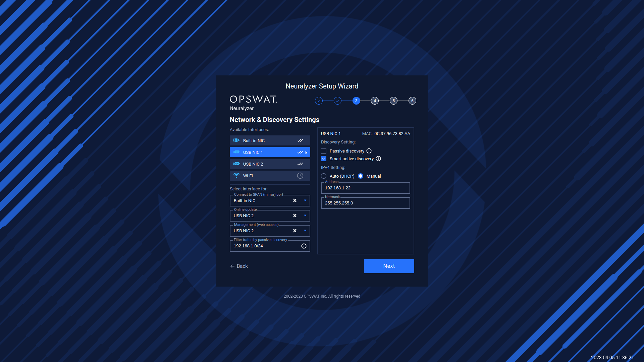Click the Filter traffic by passive discovery field
The height and width of the screenshot is (362, 644).
270,246
